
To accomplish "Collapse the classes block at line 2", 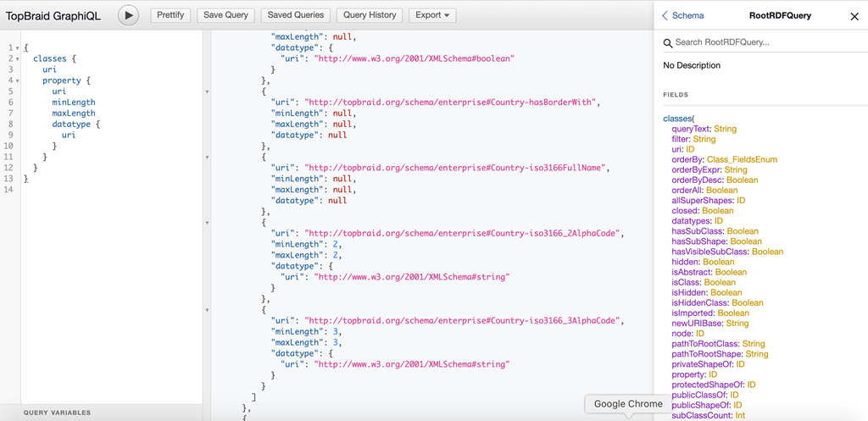I will [x=17, y=59].
